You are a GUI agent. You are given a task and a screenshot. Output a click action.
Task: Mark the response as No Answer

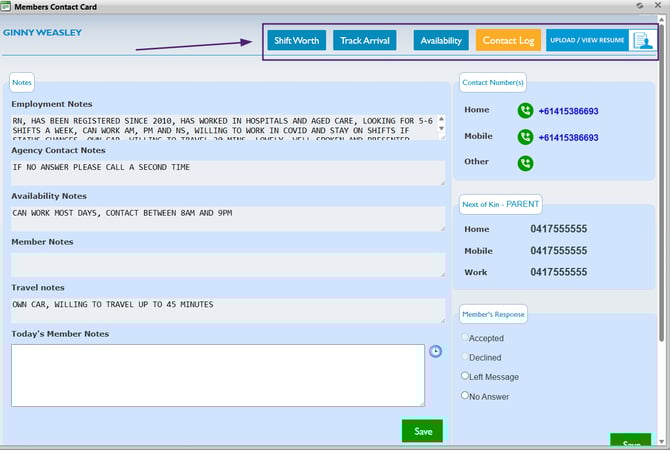tap(465, 396)
